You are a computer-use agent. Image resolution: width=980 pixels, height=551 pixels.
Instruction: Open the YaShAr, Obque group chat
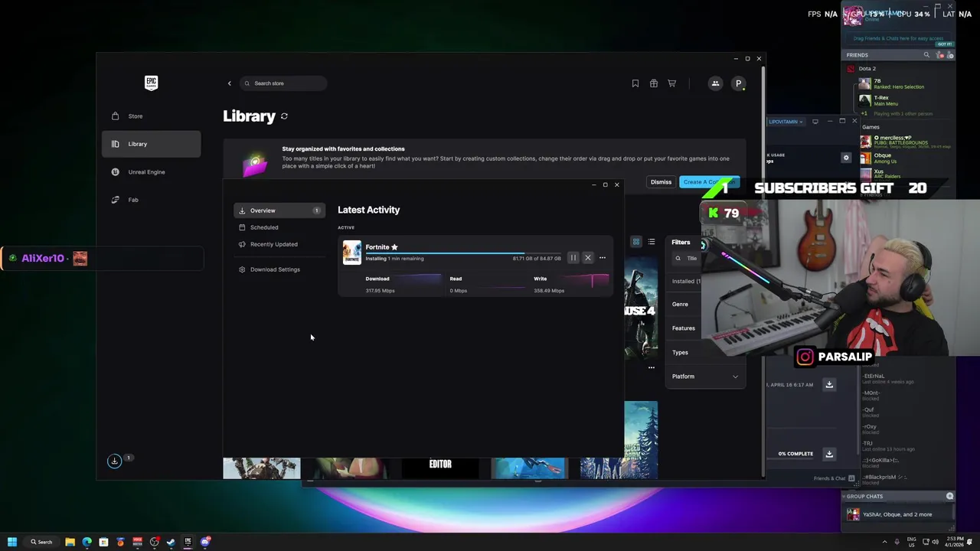pyautogui.click(x=897, y=515)
